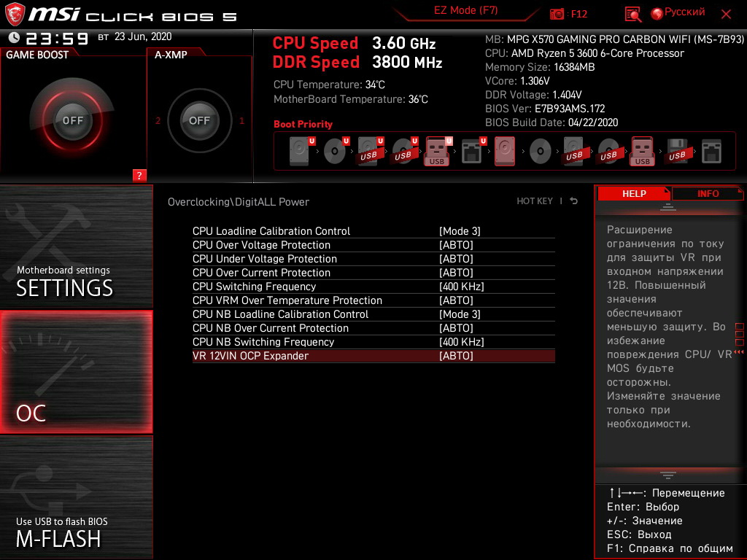Select the CPU Under Voltage Protection row label

click(264, 259)
